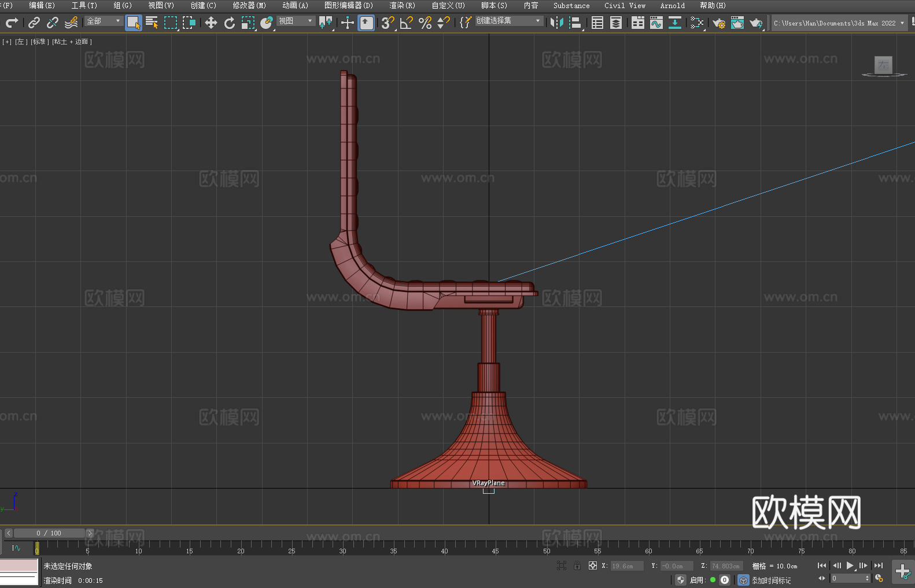
Task: Activate the Select Object tool
Action: tap(134, 23)
